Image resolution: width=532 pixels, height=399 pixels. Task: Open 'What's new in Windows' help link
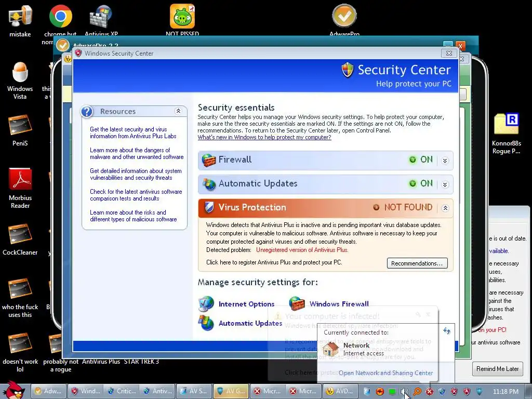(x=264, y=137)
